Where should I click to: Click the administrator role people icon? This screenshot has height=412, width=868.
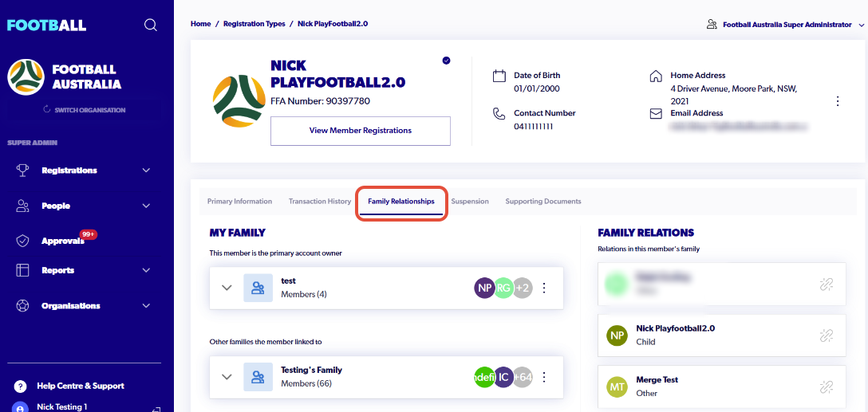click(712, 25)
